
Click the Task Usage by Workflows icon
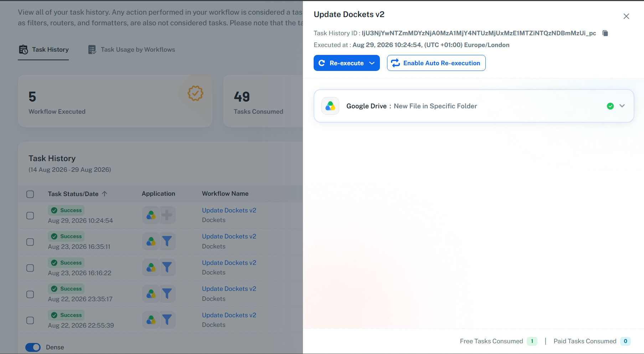pyautogui.click(x=92, y=50)
